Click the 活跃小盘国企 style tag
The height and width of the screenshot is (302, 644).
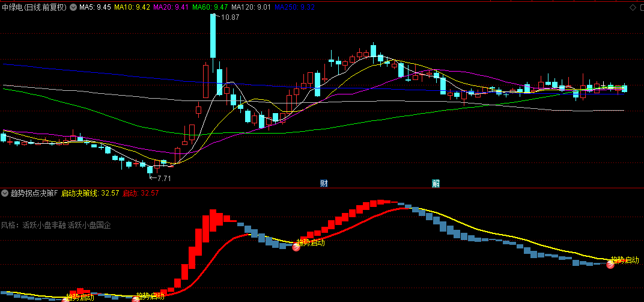point(89,225)
